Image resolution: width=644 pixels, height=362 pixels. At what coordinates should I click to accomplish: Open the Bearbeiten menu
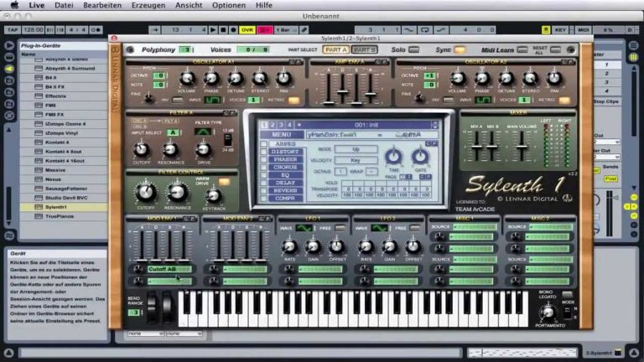point(102,5)
